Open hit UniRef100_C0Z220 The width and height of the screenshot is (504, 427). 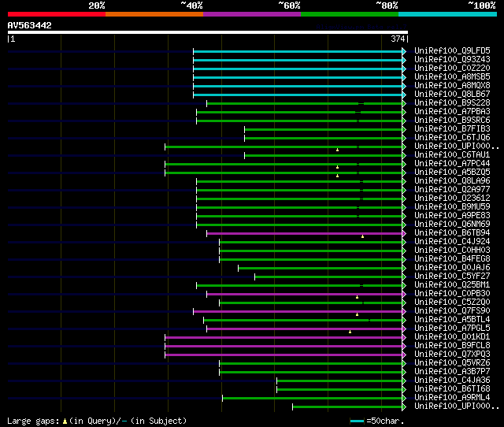coord(452,69)
